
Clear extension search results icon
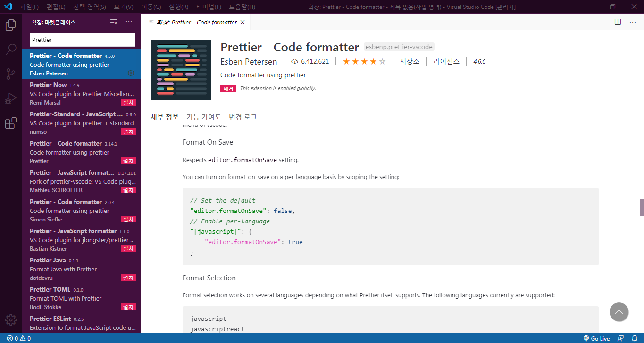pos(114,22)
